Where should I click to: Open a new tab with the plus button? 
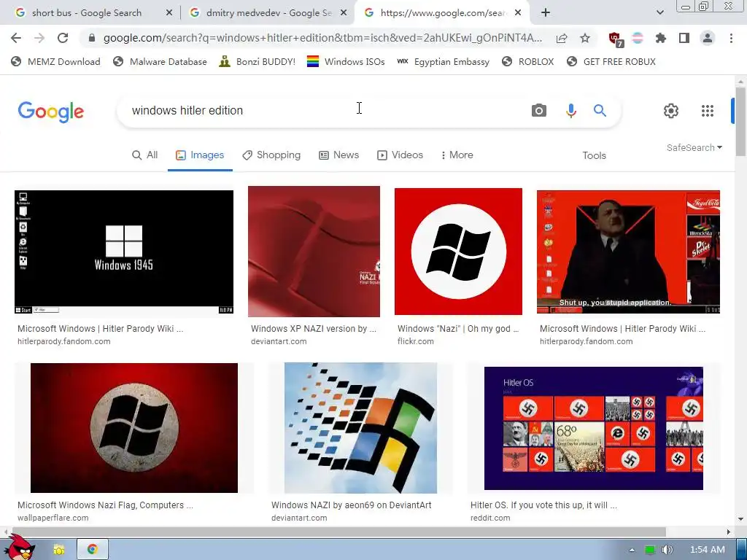546,13
